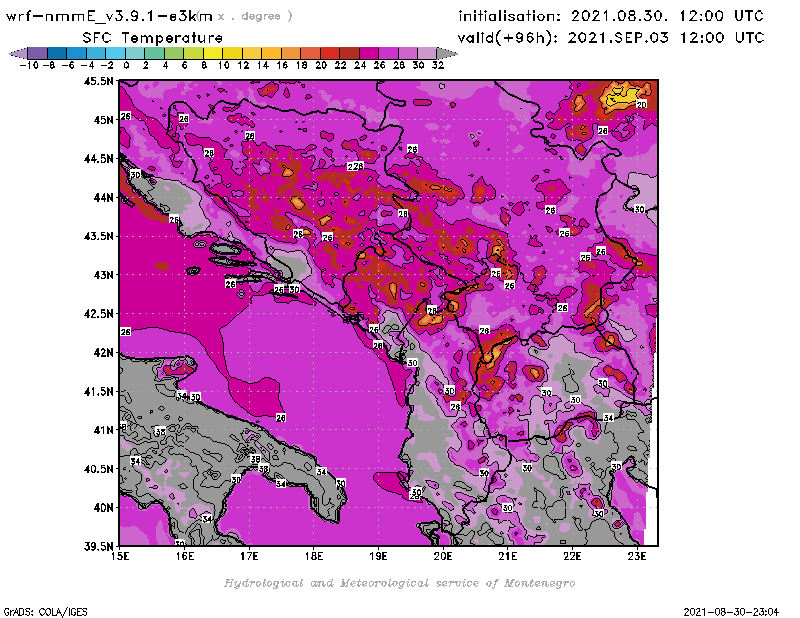Pick the legend swatch between 30 and 32
The width and height of the screenshot is (800, 618).
pos(426,53)
